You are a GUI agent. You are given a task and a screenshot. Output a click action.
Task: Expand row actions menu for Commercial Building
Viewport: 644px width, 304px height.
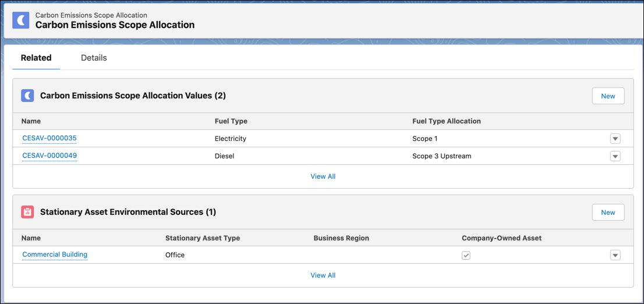click(615, 255)
